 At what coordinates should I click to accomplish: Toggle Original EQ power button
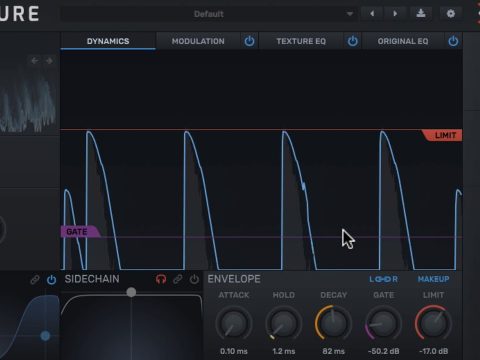[453, 41]
